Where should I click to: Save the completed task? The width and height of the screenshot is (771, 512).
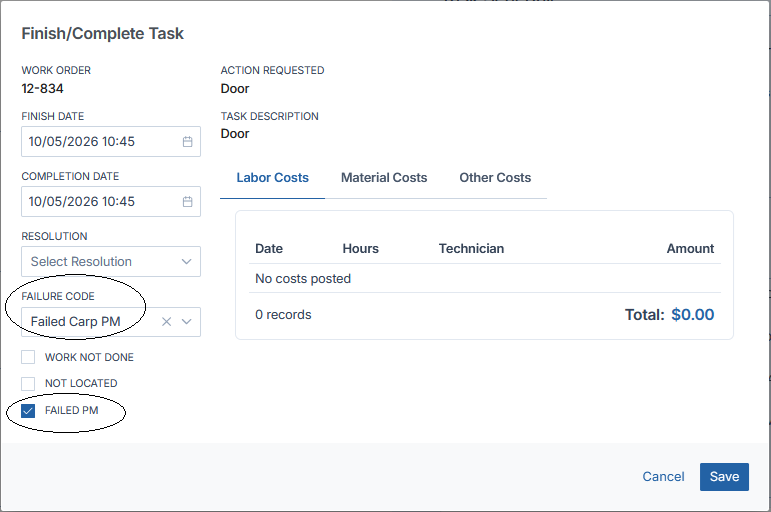coord(724,477)
